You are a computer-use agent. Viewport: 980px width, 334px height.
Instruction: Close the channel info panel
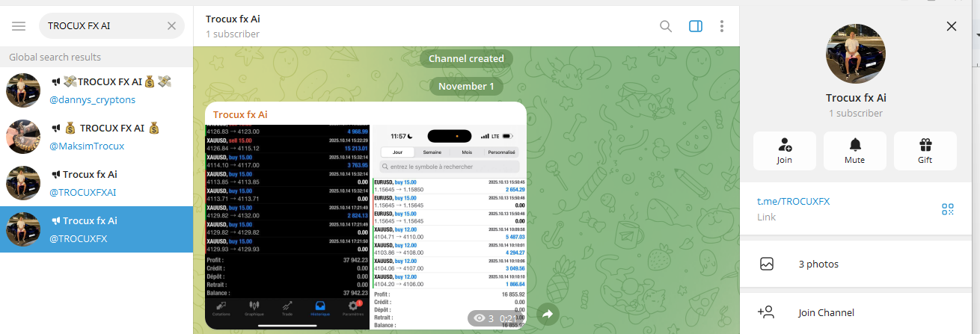coord(951,26)
